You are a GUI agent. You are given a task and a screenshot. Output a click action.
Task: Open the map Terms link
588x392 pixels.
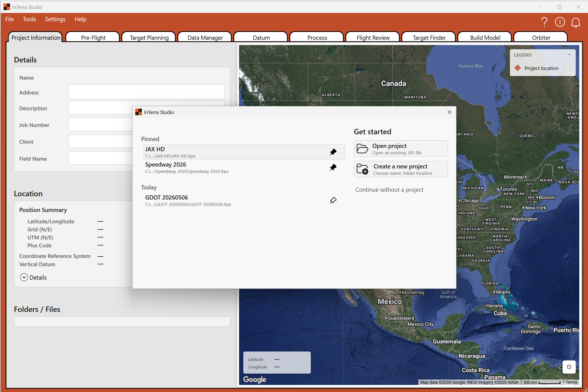[571, 382]
